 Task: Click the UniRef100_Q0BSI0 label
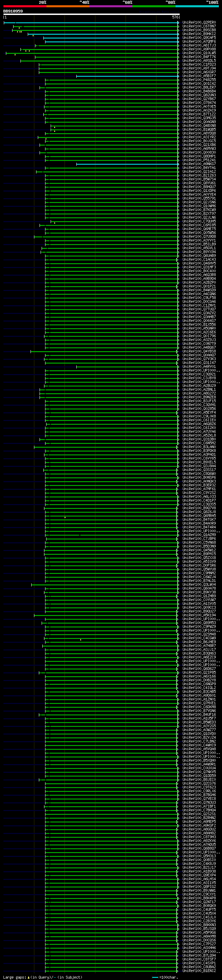tap(199, 860)
